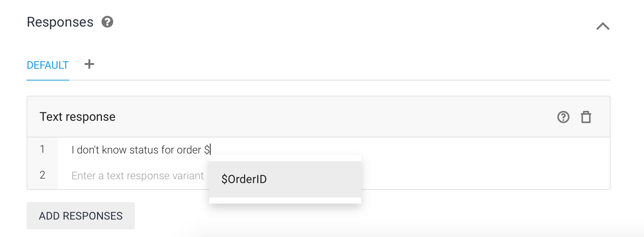The image size is (644, 237).
Task: Focus the 'Enter a text response variant' field
Action: click(x=138, y=175)
